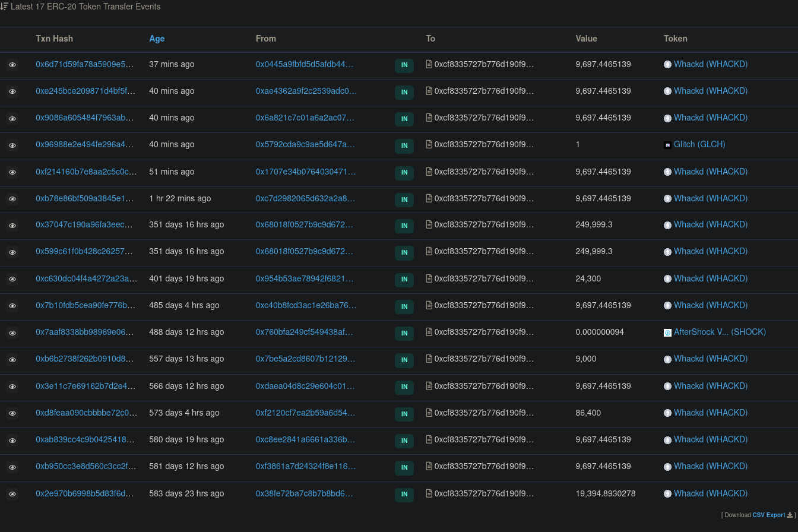
Task: Click the From column header
Action: (x=266, y=39)
